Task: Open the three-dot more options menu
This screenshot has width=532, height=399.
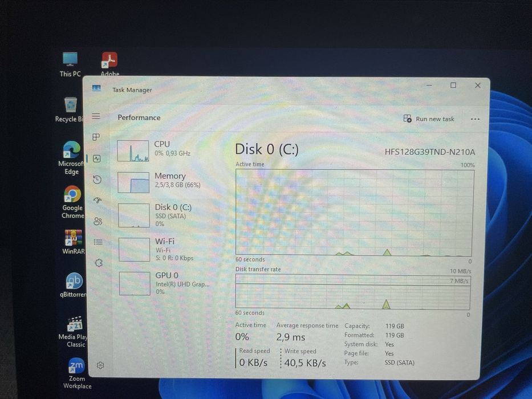Action: pos(476,119)
